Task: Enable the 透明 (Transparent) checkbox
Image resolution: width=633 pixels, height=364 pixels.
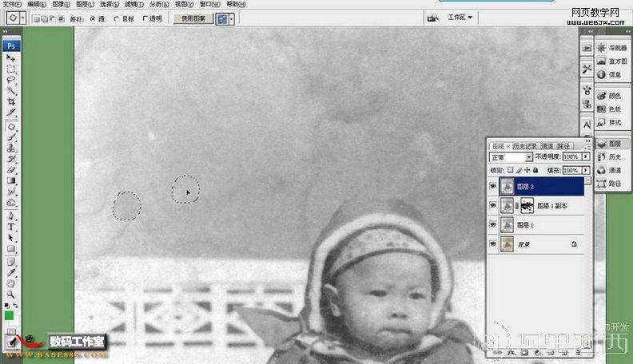Action: pyautogui.click(x=145, y=18)
